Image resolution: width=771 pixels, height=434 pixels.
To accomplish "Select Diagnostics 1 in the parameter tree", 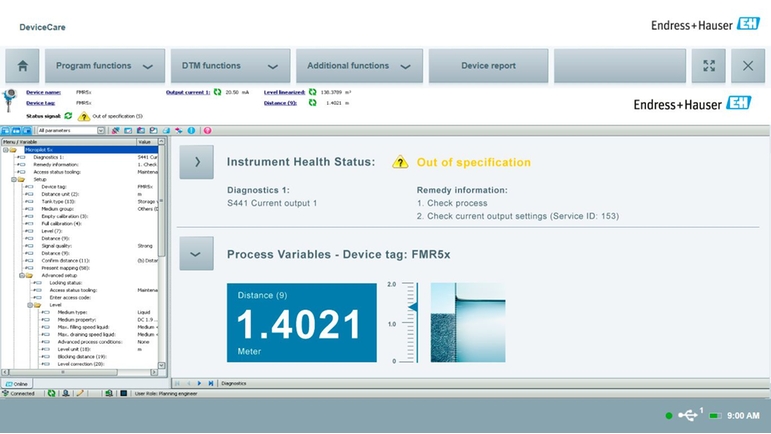I will click(48, 157).
